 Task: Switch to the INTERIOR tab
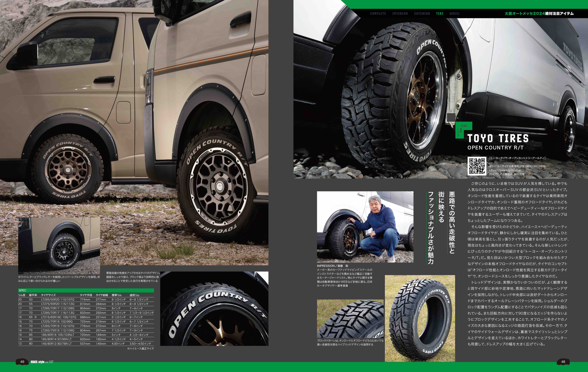400,14
